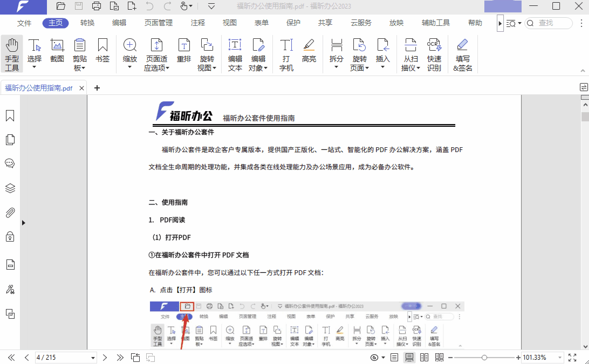Viewport: 589px width, 364px height.
Task: Switch to continuous page display mode
Action: click(x=409, y=357)
